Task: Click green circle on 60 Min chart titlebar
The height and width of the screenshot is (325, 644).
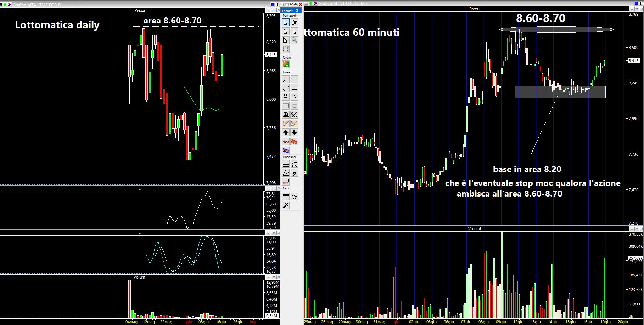Action: (x=311, y=3)
